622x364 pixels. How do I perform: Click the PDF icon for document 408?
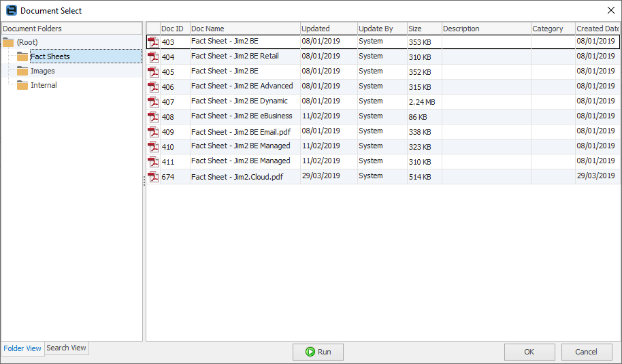tap(153, 117)
